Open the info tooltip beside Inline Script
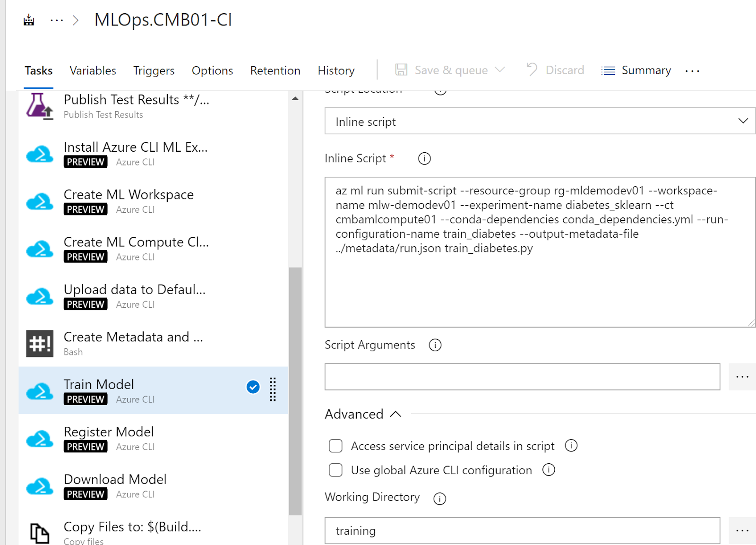Image resolution: width=756 pixels, height=545 pixels. click(424, 158)
